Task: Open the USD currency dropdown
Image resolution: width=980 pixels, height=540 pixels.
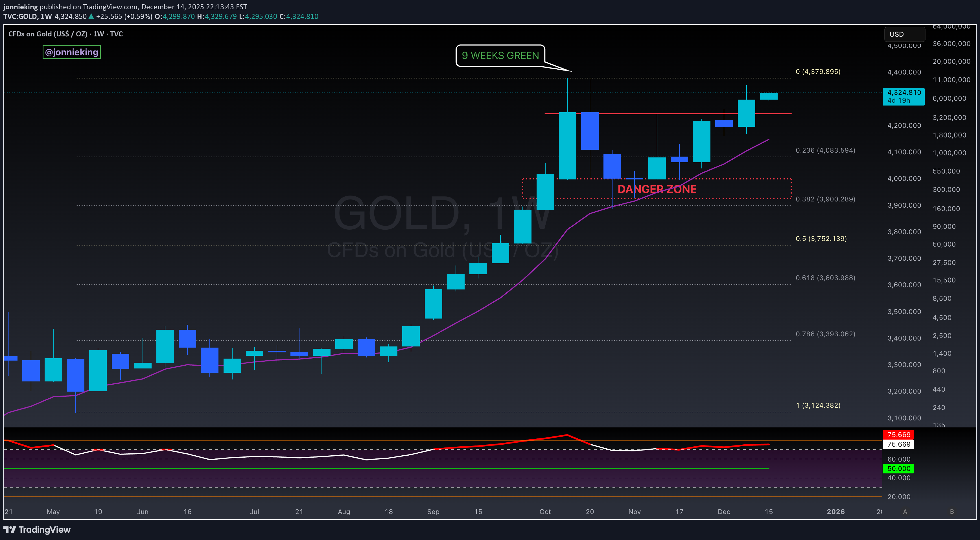Action: pyautogui.click(x=904, y=34)
